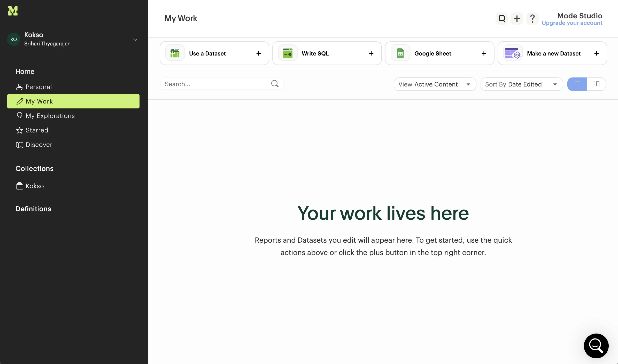Viewport: 618px width, 364px height.
Task: Switch to split preview view layout
Action: click(596, 84)
